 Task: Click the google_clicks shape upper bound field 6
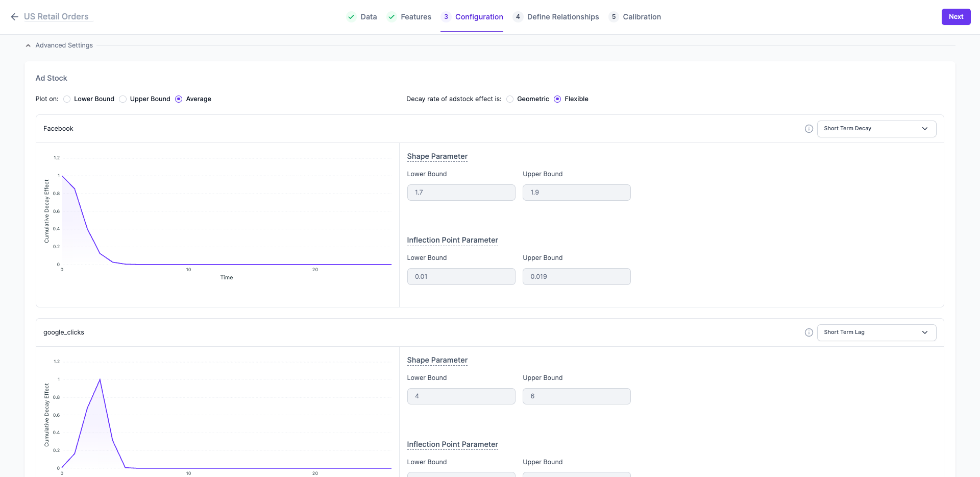pos(577,396)
